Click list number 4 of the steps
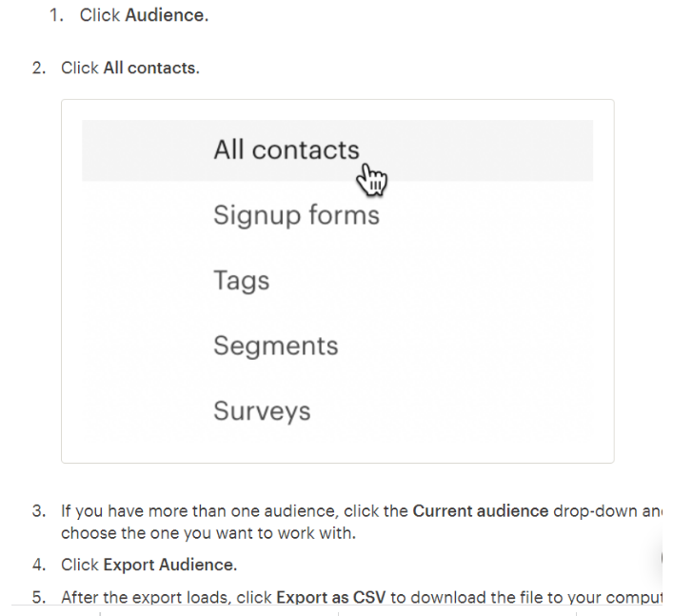Screen dimensions: 673x616 [38, 565]
